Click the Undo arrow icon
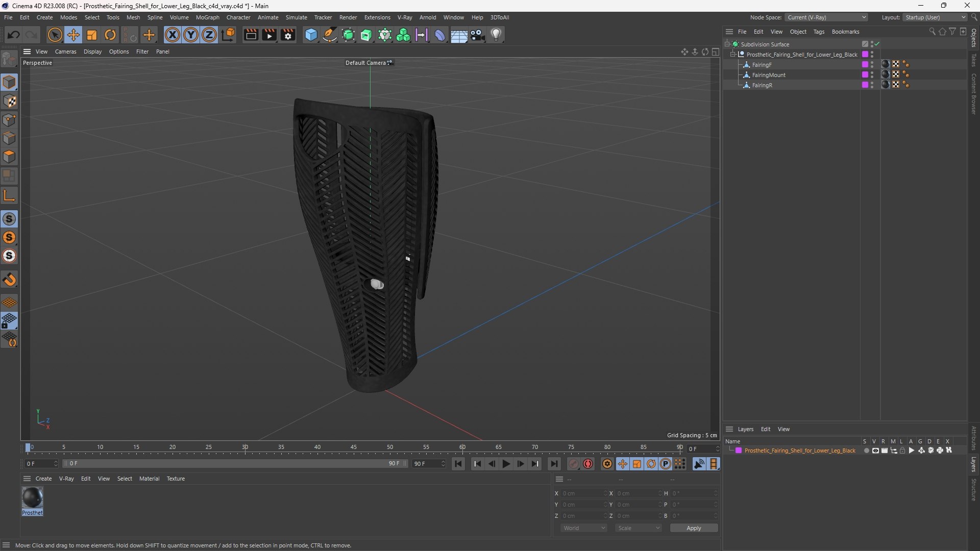Viewport: 980px width, 551px height. pos(14,35)
